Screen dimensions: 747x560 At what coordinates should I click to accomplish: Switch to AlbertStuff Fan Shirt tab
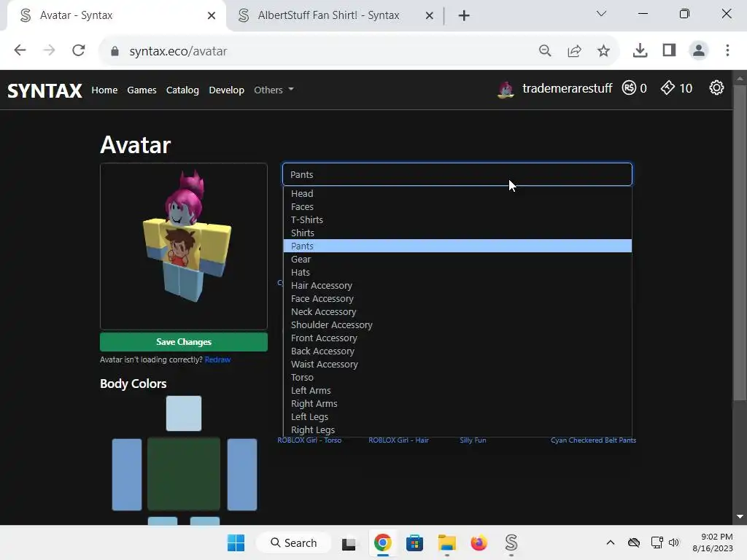[329, 15]
